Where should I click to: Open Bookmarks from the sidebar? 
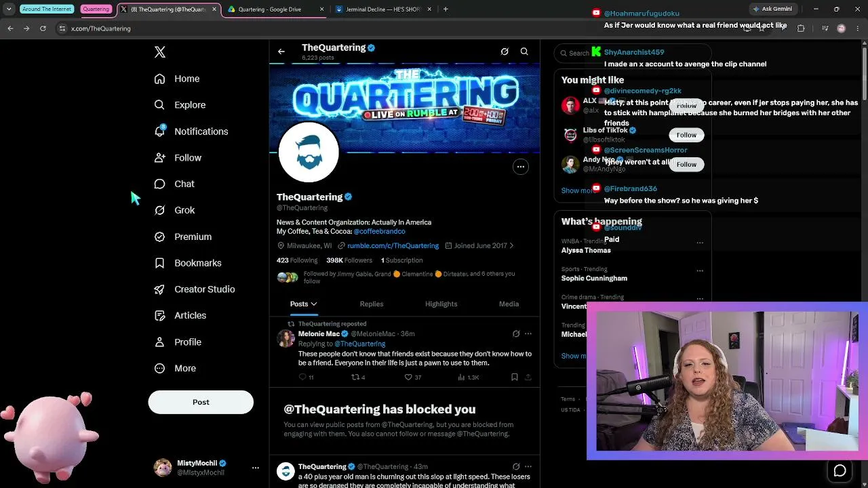pyautogui.click(x=188, y=263)
